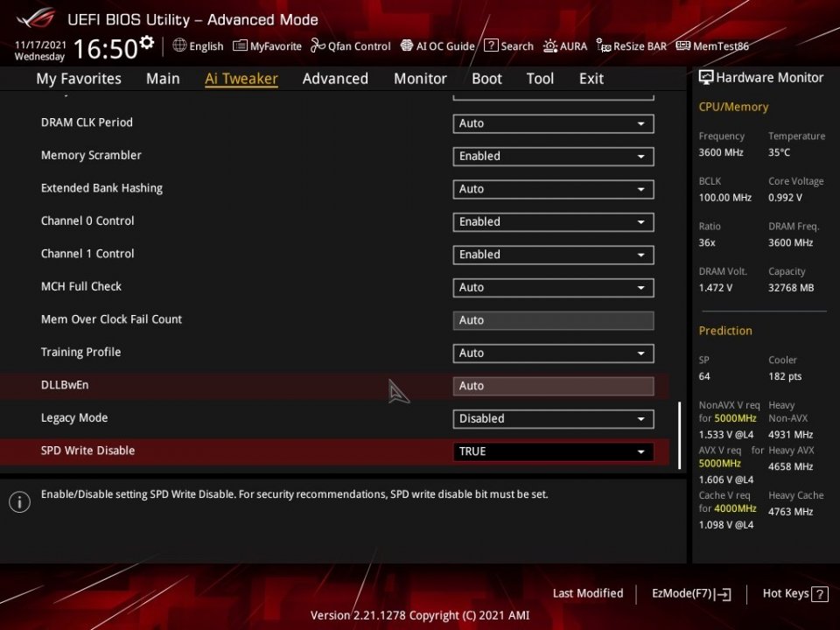
Task: Open DRAM CLK Period dropdown
Action: 553,123
